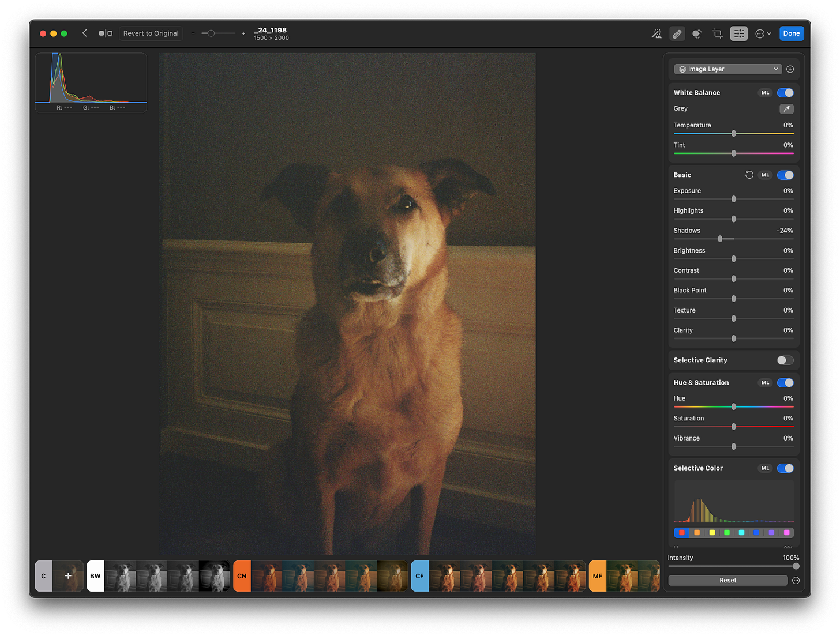Select the BW preset group

pos(95,576)
